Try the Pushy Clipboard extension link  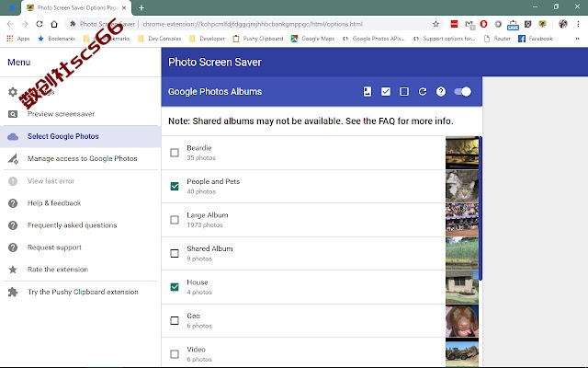coord(80,292)
